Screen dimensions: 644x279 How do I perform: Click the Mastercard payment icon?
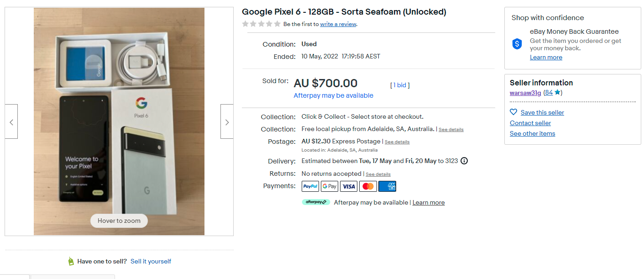(368, 186)
